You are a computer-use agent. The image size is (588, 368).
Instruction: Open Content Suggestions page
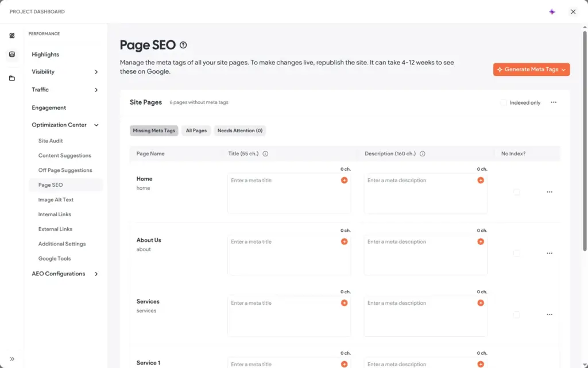[64, 155]
